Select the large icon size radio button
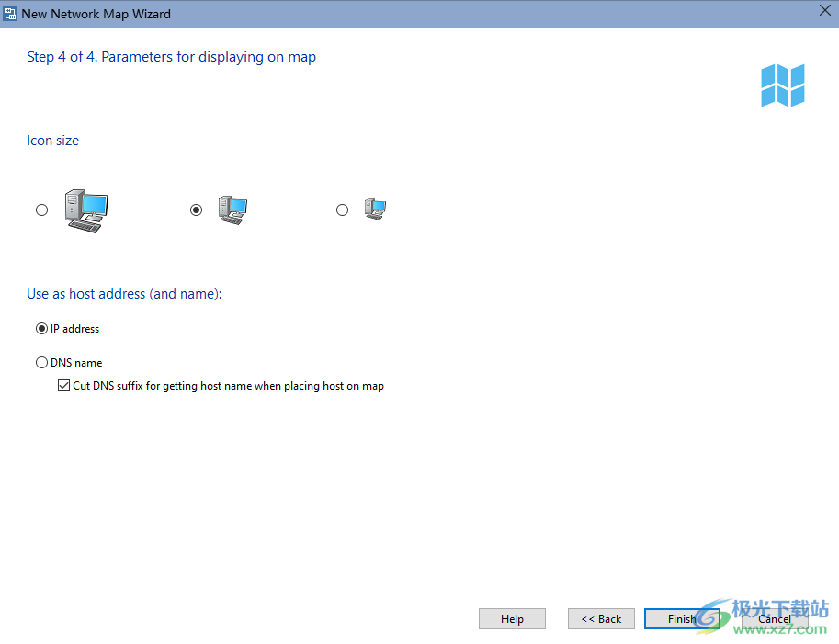839x644 pixels. 42,210
